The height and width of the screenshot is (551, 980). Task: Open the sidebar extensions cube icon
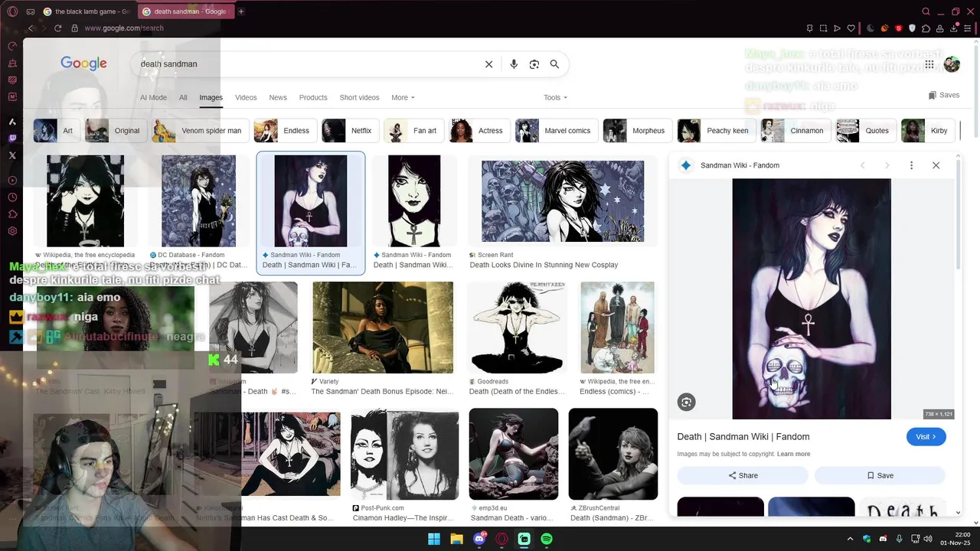12,214
